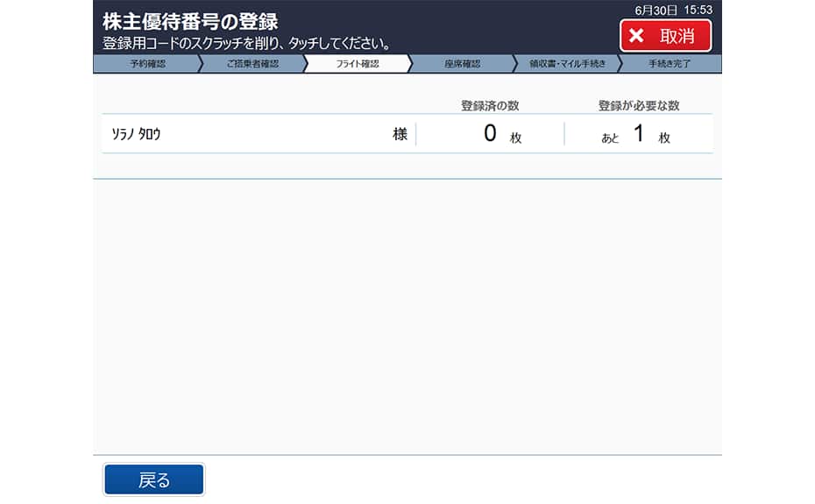815x504 pixels.
Task: Click the 登録済の数 column header
Action: click(x=490, y=105)
